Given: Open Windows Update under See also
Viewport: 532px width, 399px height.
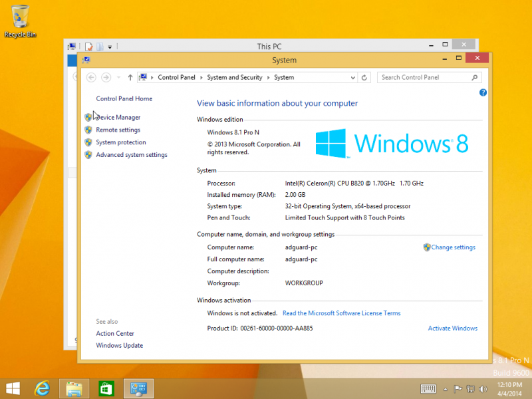Looking at the screenshot, I should coord(120,345).
